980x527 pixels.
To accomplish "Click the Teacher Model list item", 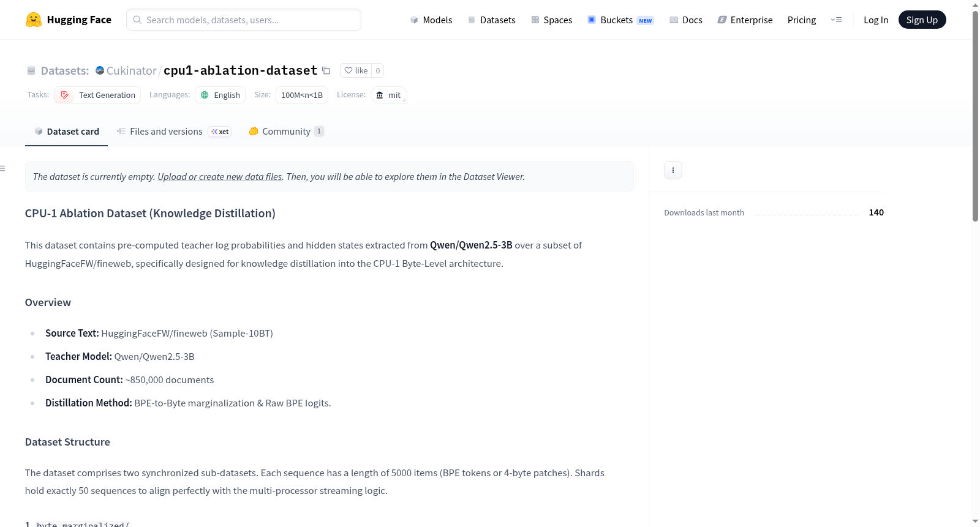I will [x=120, y=356].
